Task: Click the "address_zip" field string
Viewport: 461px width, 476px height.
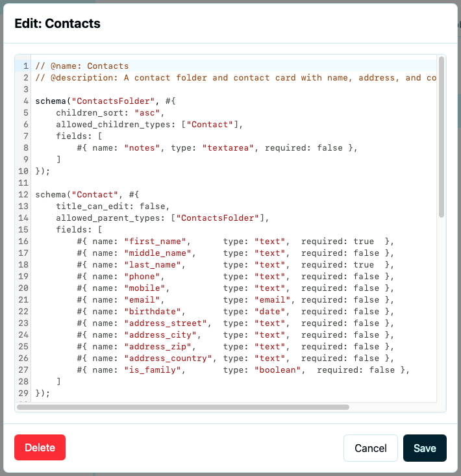Action: 158,347
